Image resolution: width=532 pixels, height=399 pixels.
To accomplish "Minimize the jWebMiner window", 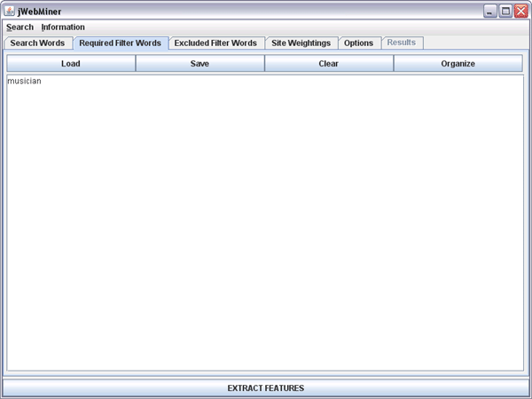I will coord(489,12).
